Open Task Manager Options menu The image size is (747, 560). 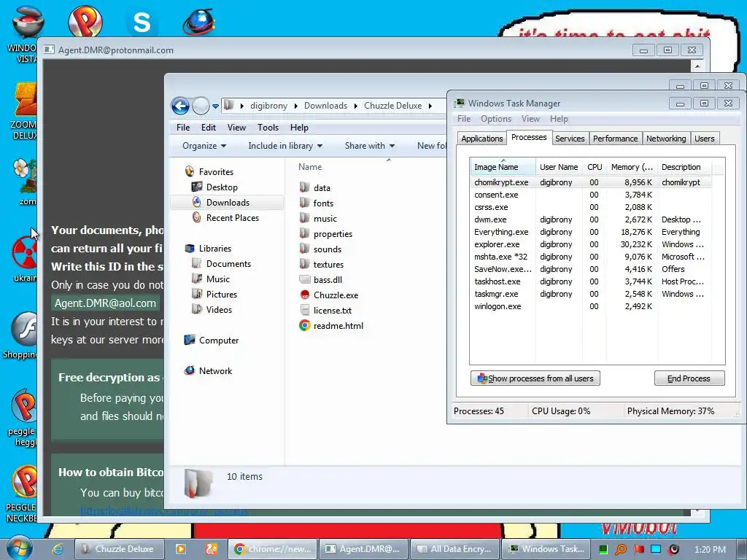tap(495, 119)
